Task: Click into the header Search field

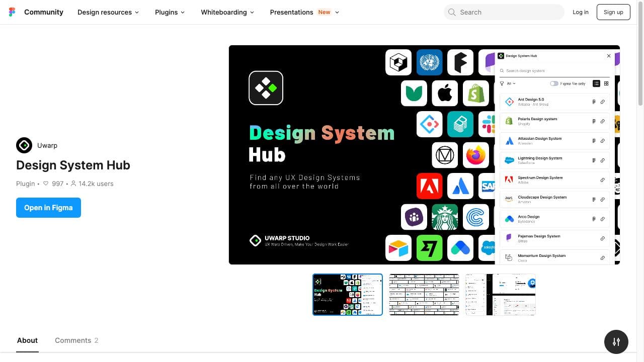Action: (x=504, y=12)
